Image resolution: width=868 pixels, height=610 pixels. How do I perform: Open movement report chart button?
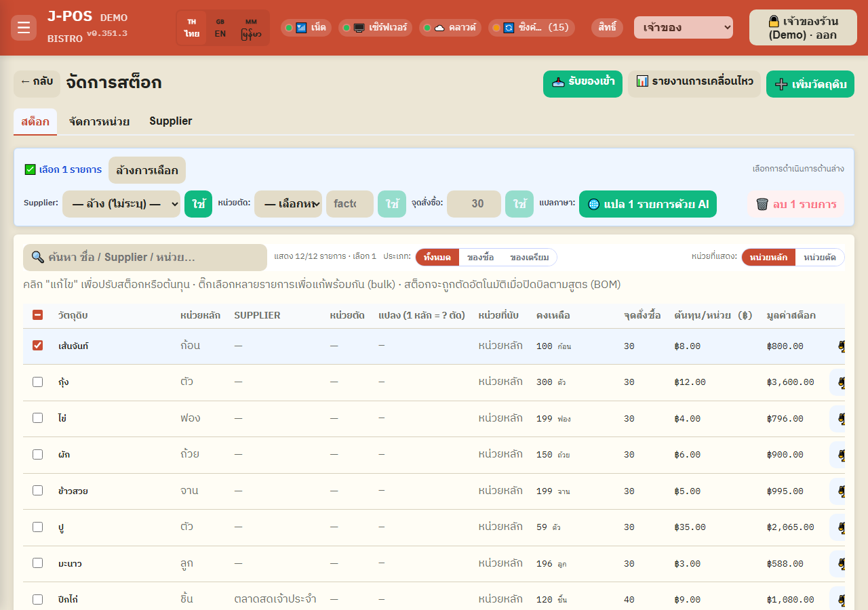(x=694, y=84)
